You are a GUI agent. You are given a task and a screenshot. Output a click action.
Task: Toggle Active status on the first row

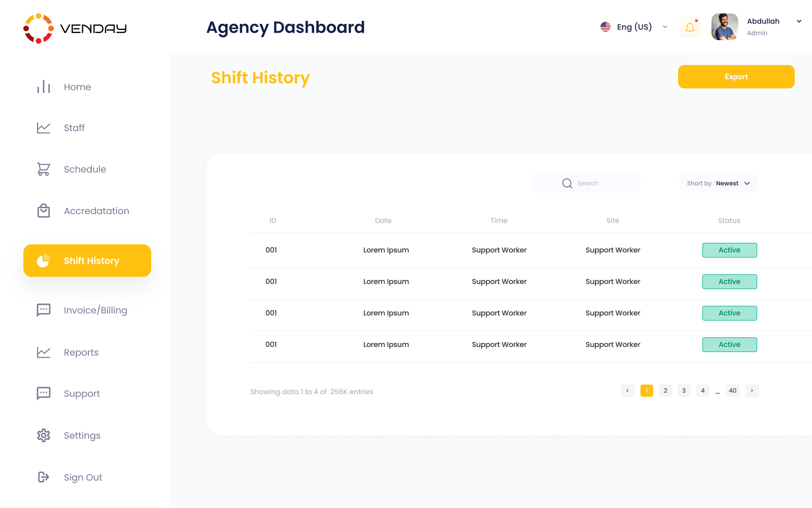pyautogui.click(x=729, y=250)
